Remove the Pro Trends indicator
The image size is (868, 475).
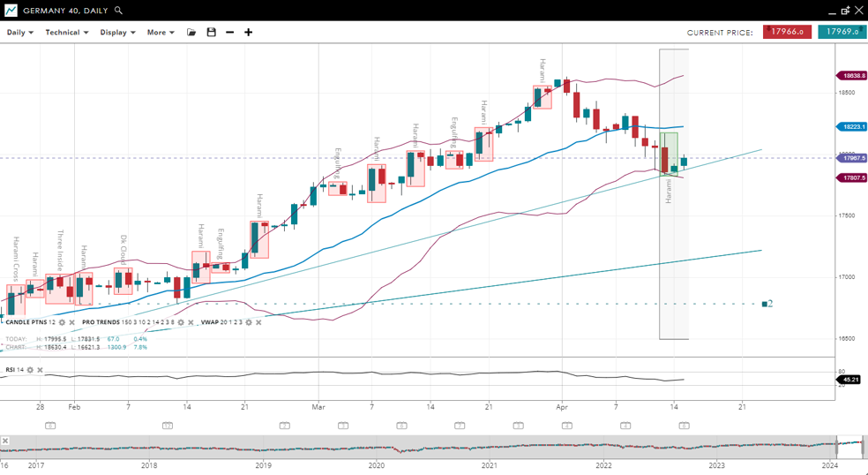(x=191, y=323)
